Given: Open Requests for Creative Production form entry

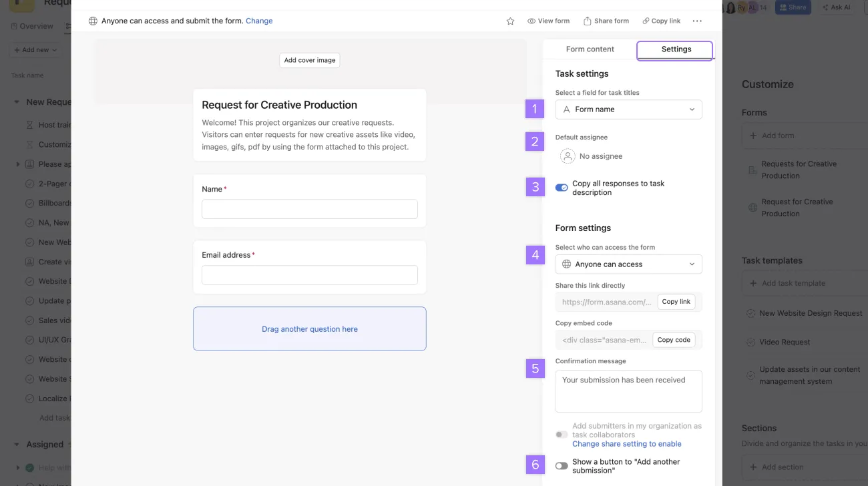Looking at the screenshot, I should pos(805,170).
